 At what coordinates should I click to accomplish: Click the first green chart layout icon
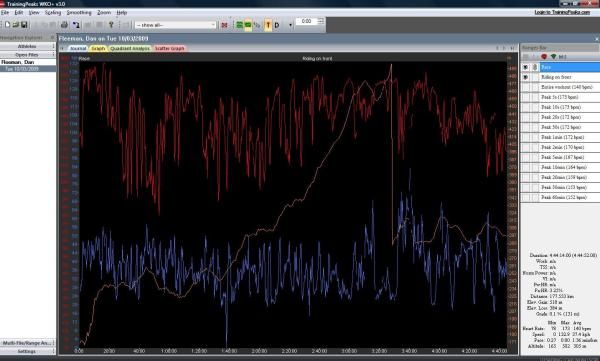coord(240,25)
